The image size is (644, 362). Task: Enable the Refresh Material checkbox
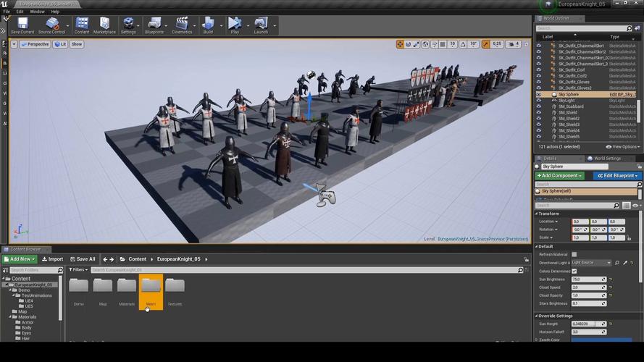coord(574,255)
